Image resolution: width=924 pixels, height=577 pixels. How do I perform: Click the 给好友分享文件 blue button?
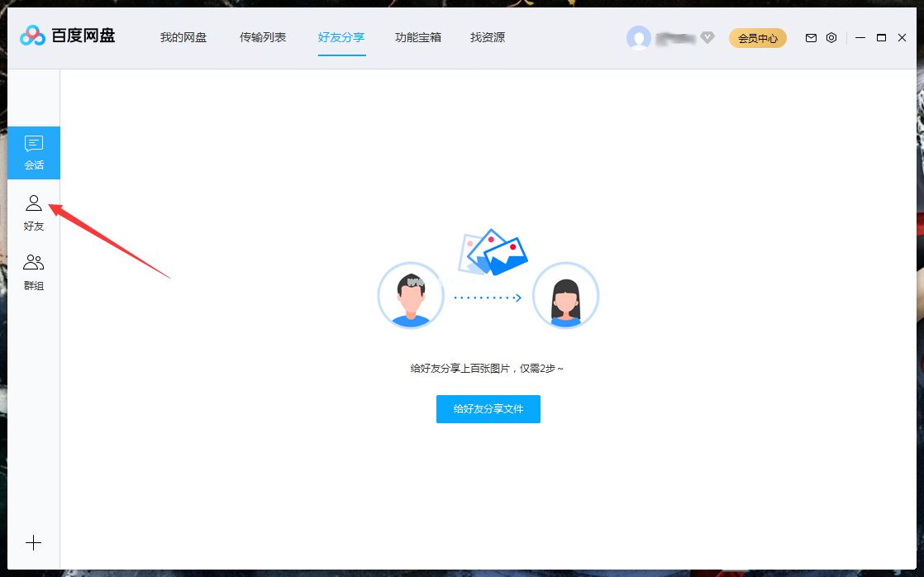488,408
